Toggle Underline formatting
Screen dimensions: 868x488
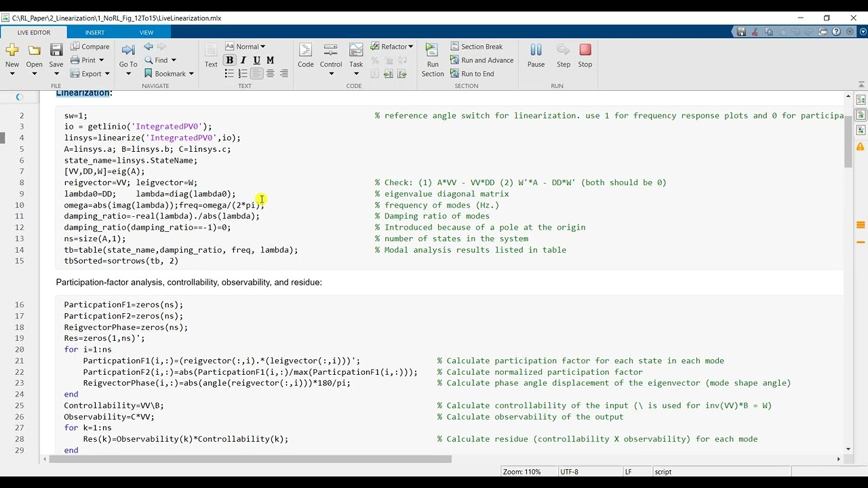(x=256, y=60)
